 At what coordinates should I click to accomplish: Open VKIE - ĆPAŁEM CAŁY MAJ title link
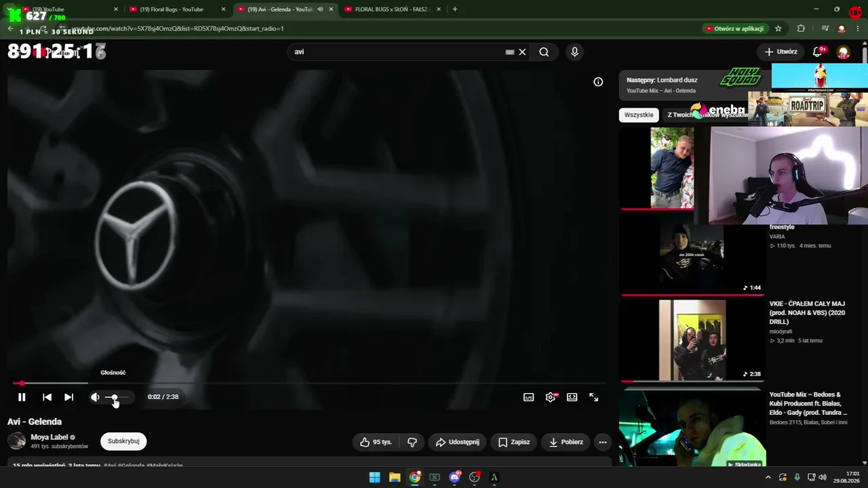pyautogui.click(x=808, y=313)
